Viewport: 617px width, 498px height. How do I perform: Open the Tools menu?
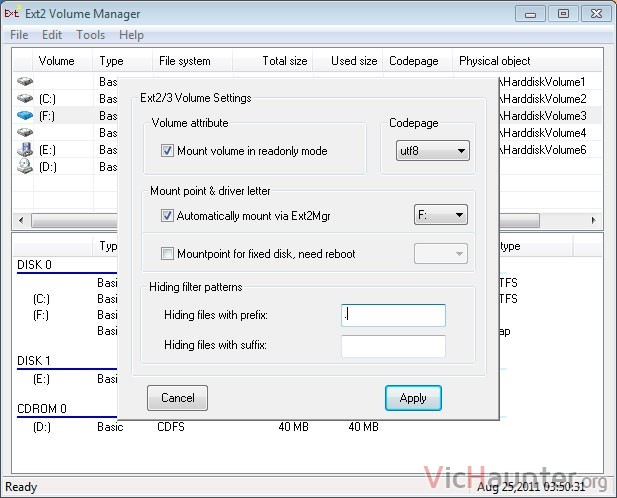coord(91,35)
